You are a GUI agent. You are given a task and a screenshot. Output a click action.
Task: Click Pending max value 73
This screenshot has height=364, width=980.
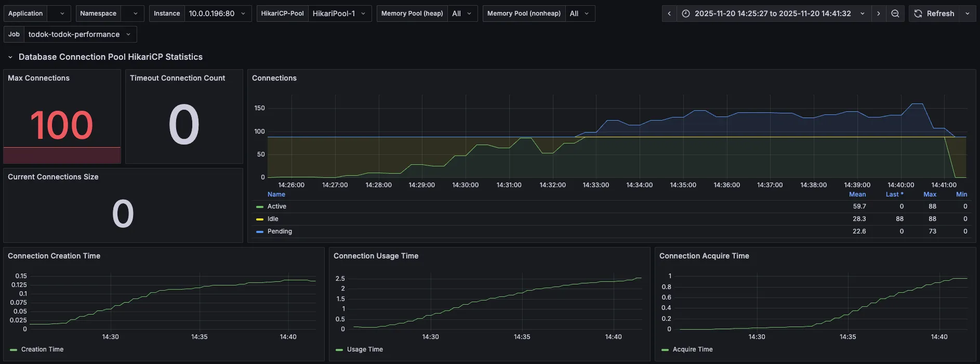pos(933,231)
